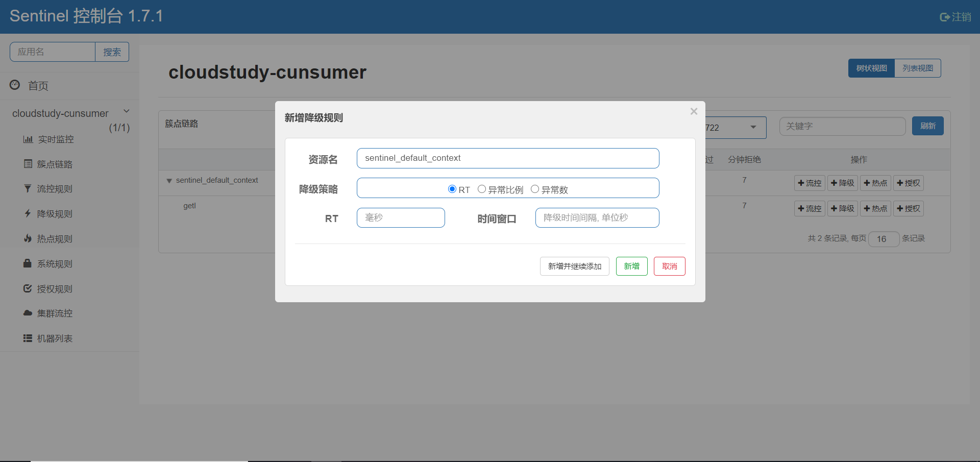This screenshot has width=980, height=462.
Task: Click the page size field showing 16
Action: click(x=884, y=239)
